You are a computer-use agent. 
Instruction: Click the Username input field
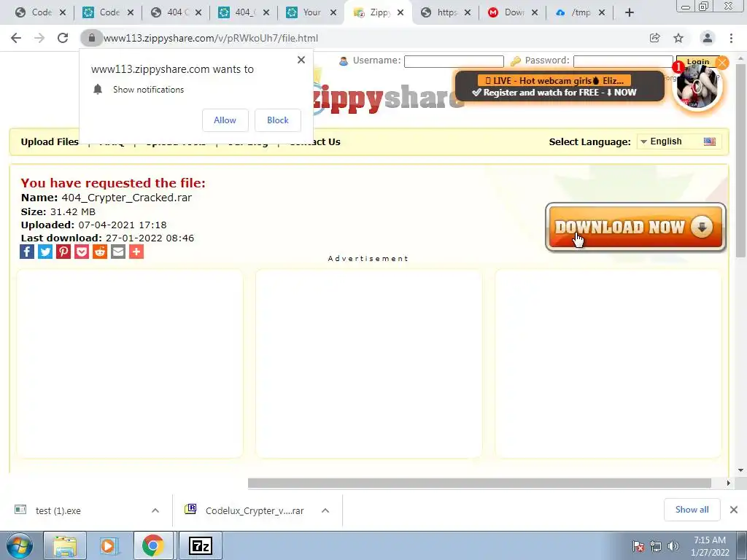coord(454,61)
